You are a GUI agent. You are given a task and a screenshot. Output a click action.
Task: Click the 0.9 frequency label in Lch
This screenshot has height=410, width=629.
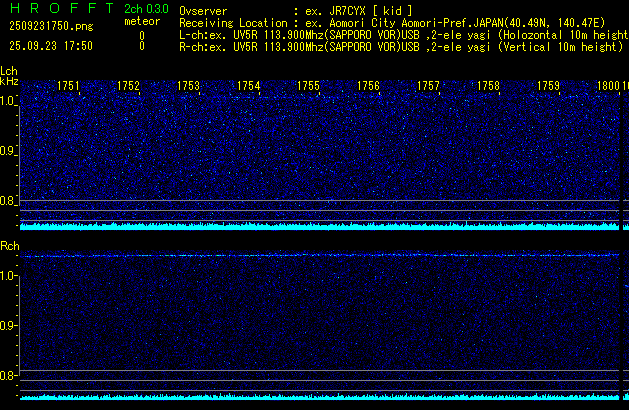(8, 151)
